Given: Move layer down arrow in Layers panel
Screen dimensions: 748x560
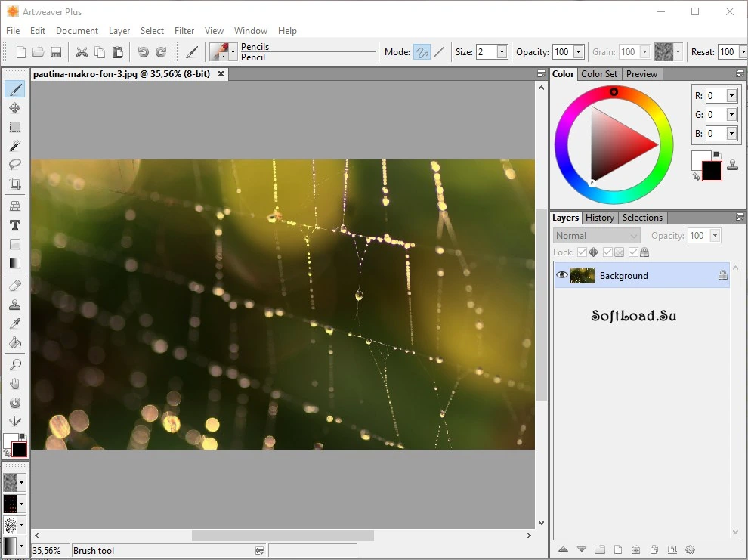Looking at the screenshot, I should 581,549.
